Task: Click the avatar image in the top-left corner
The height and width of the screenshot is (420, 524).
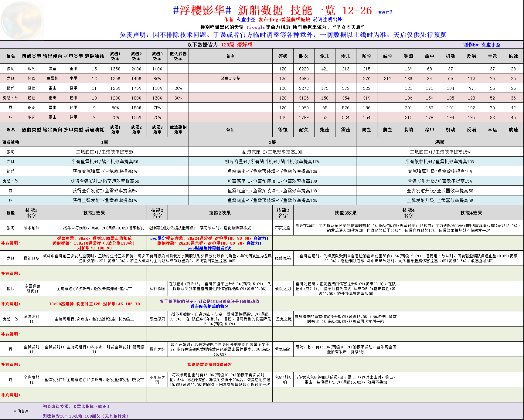Action: 21,20
